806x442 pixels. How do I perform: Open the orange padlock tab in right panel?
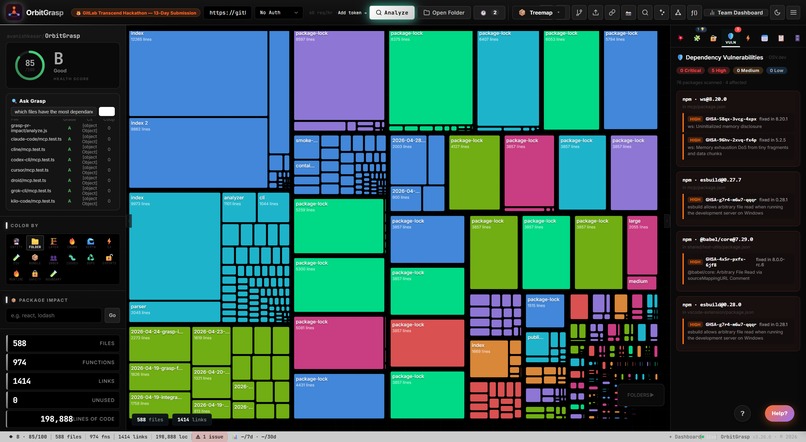tap(713, 38)
